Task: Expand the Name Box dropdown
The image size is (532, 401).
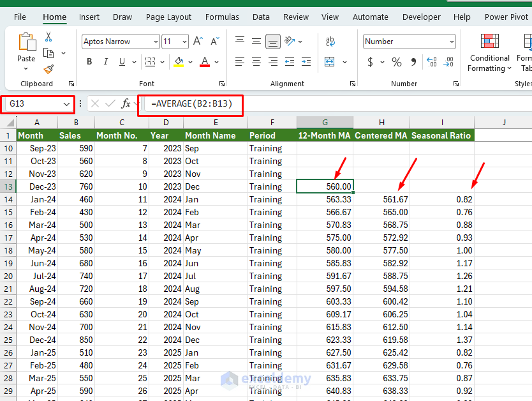Action: (66, 104)
